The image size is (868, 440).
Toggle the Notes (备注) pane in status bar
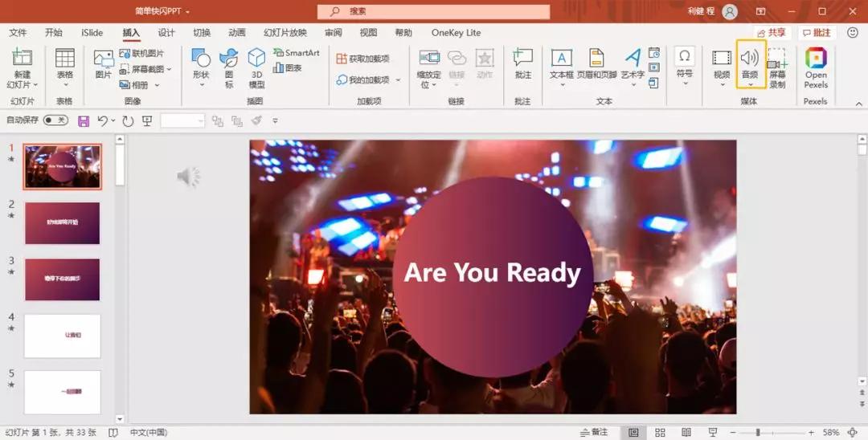595,433
